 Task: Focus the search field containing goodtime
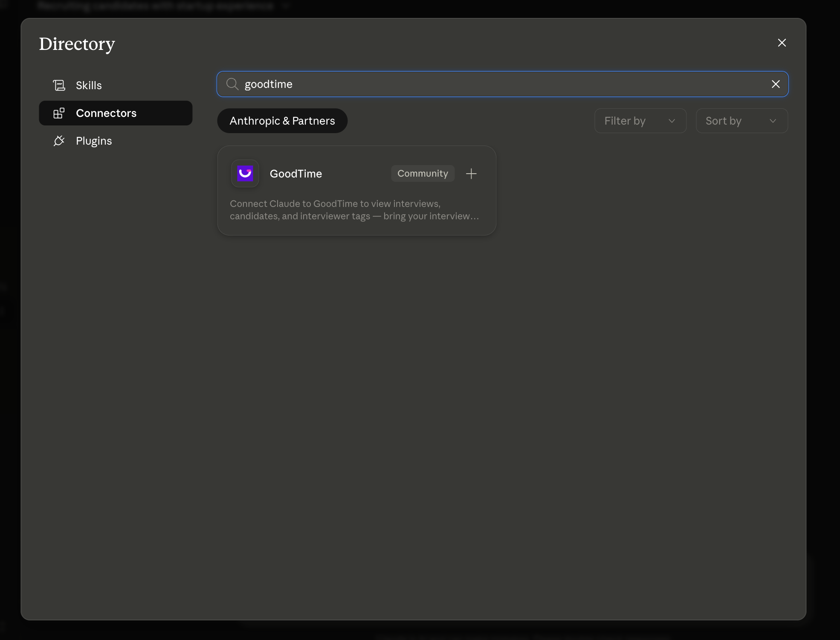click(x=502, y=84)
